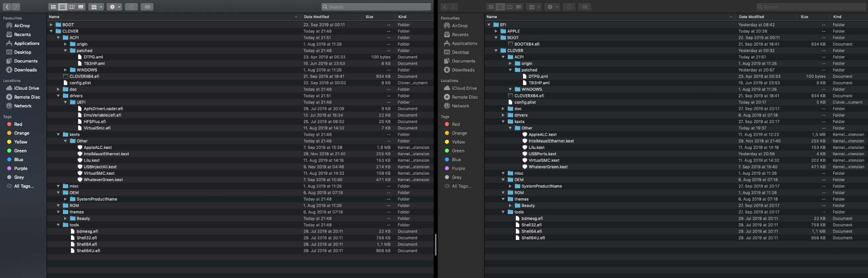
Task: Collapse the kexts folder in left window
Action: (x=58, y=134)
